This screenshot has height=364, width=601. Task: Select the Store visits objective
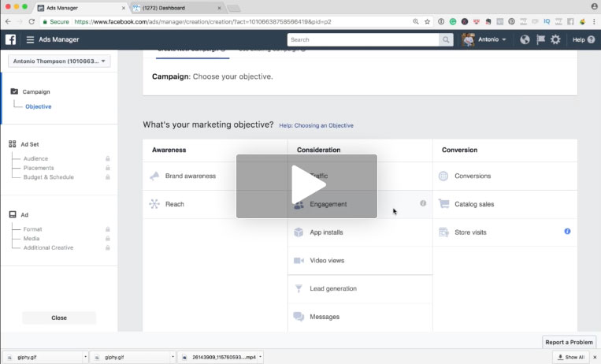pyautogui.click(x=505, y=232)
